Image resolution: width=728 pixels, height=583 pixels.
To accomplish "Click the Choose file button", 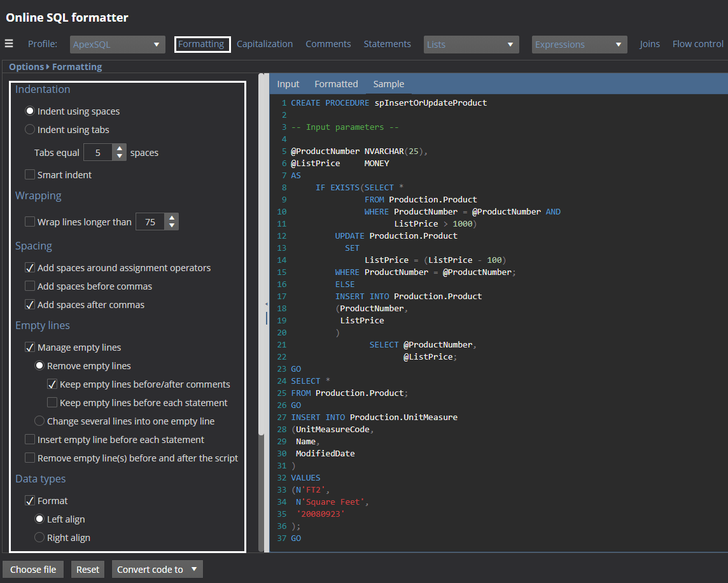I will coord(33,570).
